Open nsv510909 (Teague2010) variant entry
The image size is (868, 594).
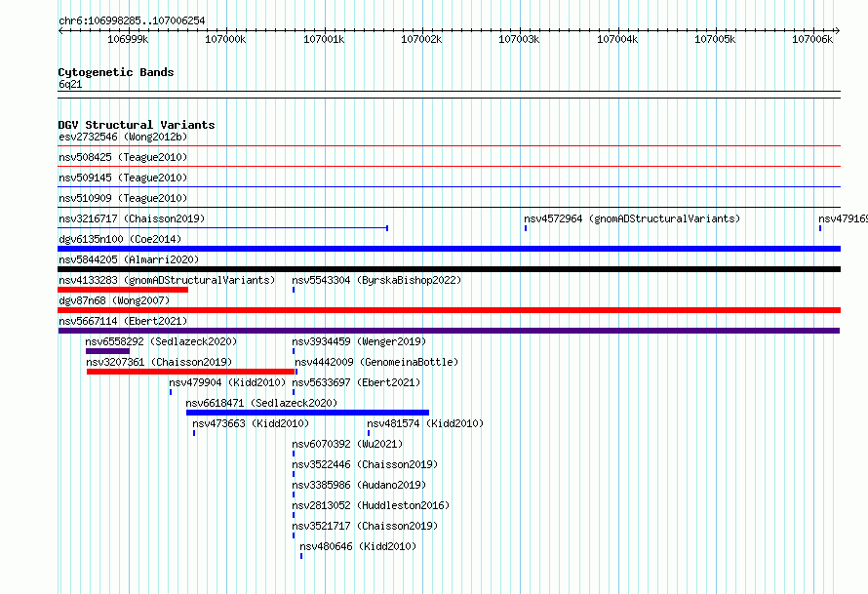[x=123, y=198]
